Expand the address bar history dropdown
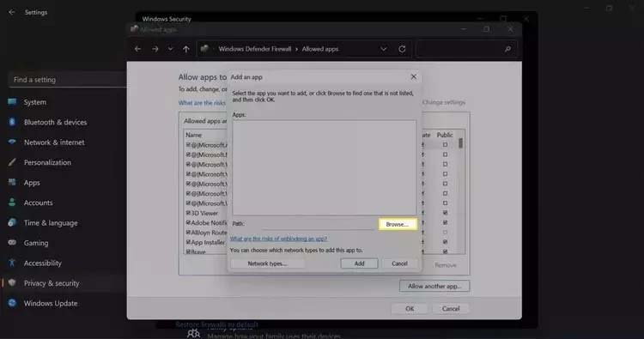 click(x=383, y=49)
